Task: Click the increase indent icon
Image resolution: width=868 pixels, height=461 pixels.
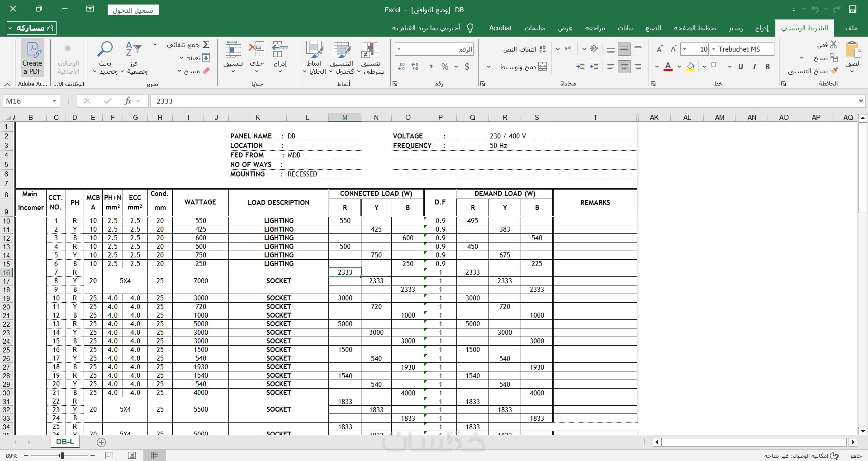Action: [x=580, y=67]
